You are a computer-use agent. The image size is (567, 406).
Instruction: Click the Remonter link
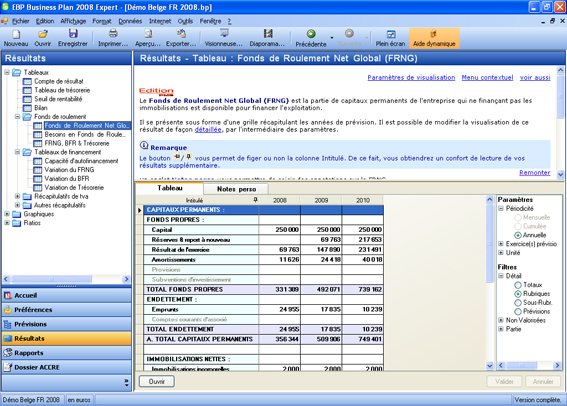click(534, 172)
